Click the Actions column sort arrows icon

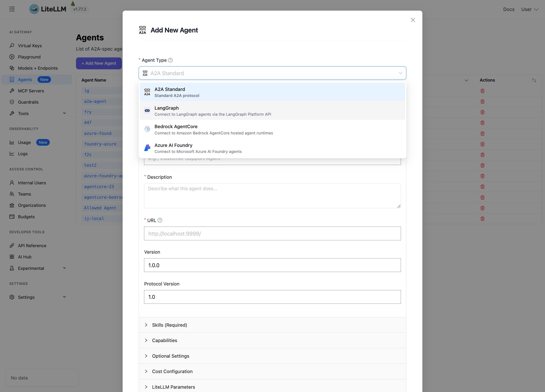coord(534,80)
